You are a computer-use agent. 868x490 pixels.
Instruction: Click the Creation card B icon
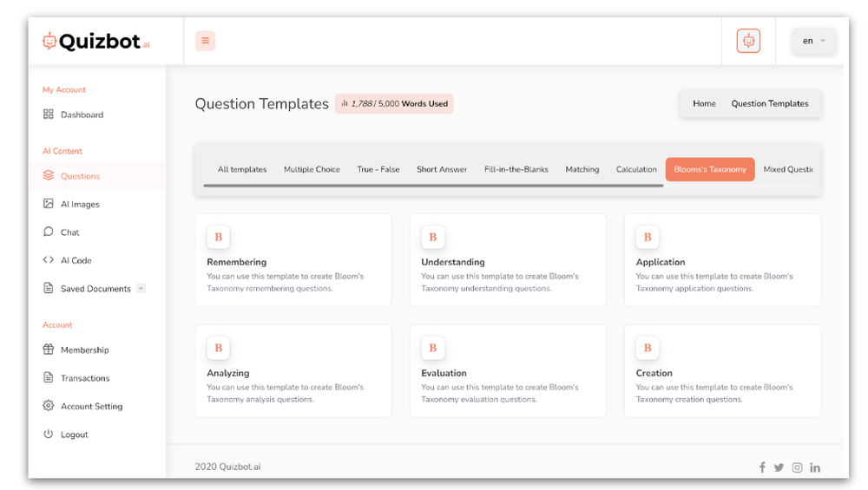point(648,348)
